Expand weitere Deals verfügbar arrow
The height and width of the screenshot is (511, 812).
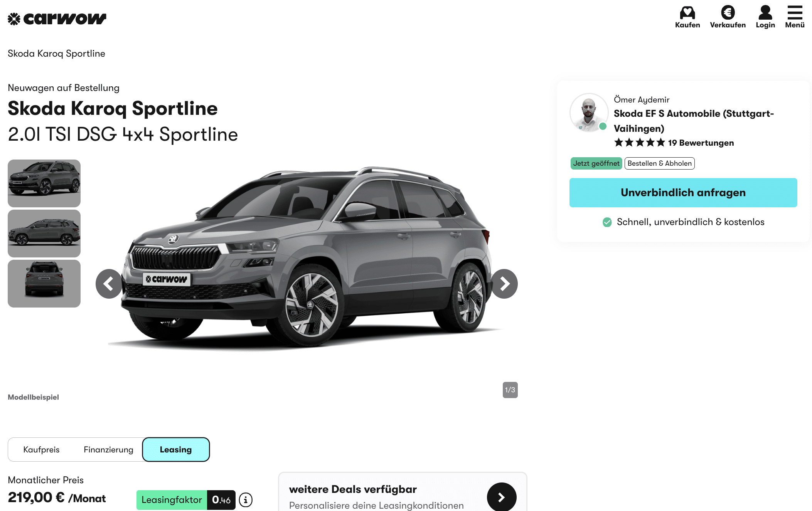click(502, 497)
